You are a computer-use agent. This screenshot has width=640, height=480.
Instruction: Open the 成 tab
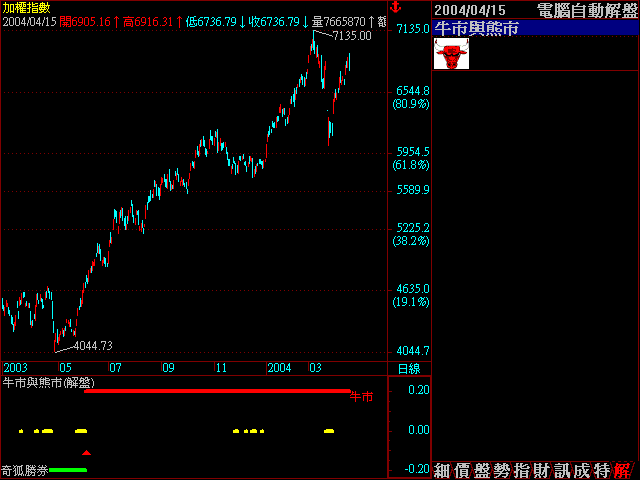(582, 471)
